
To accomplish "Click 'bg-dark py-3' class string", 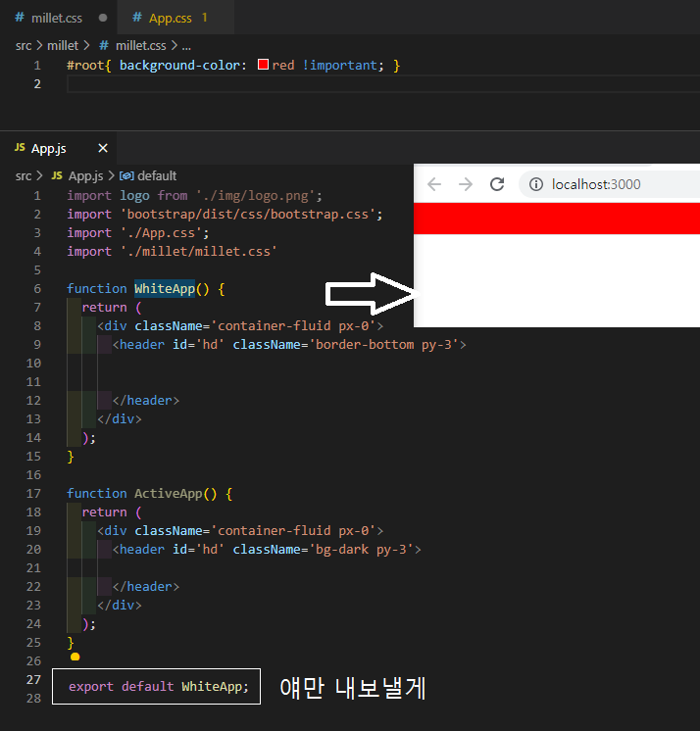I will coord(361,549).
